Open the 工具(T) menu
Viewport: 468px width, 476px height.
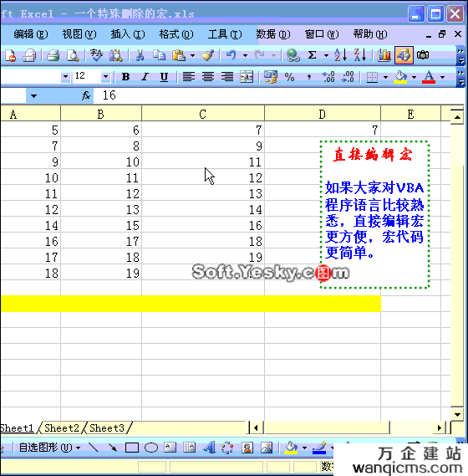click(x=225, y=34)
